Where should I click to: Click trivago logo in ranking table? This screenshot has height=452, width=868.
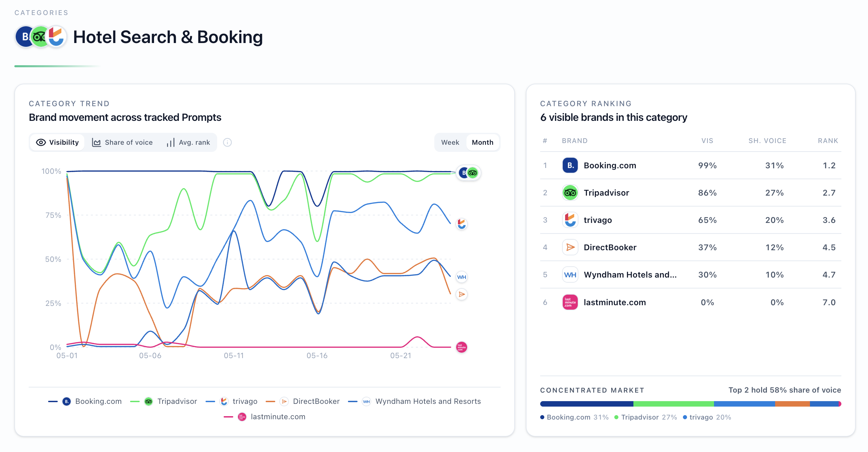tap(570, 220)
